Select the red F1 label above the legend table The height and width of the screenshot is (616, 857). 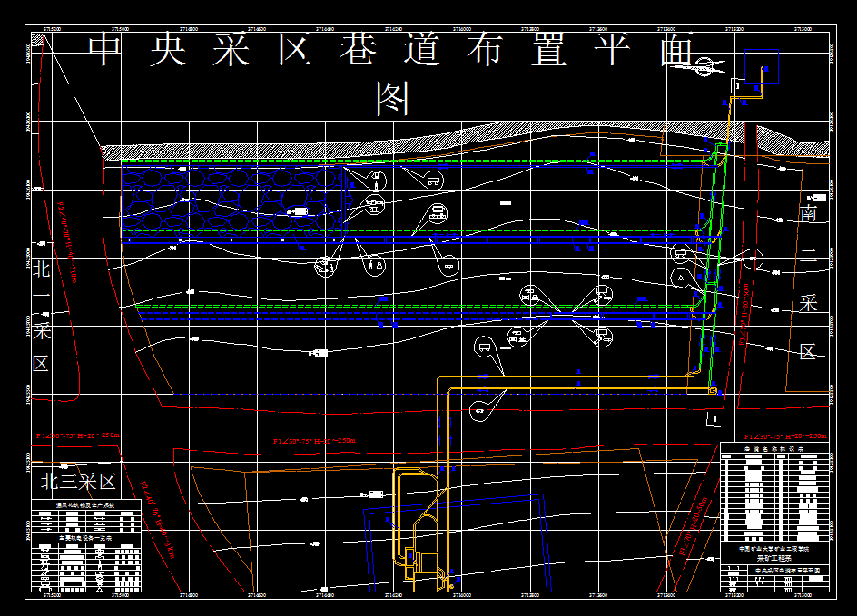(785, 436)
